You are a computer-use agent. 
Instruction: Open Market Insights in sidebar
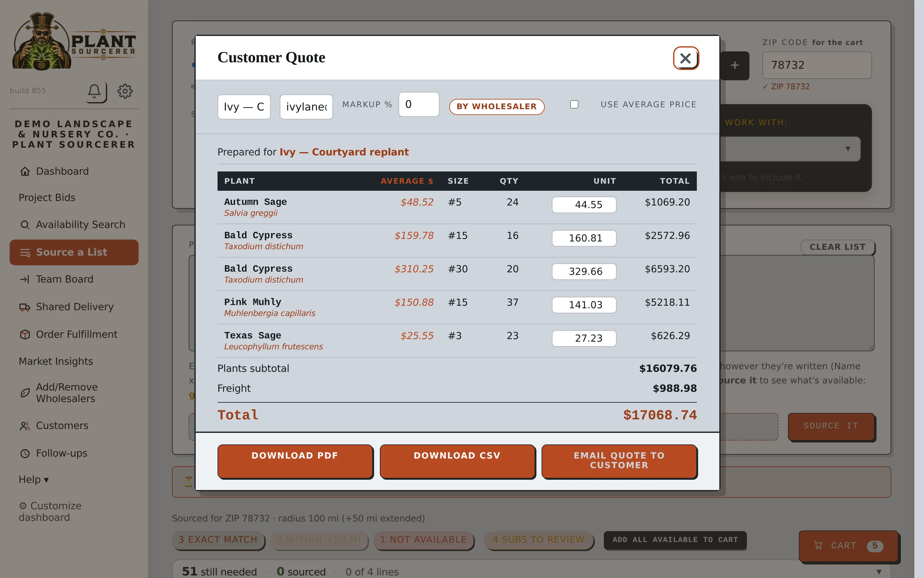pos(56,361)
